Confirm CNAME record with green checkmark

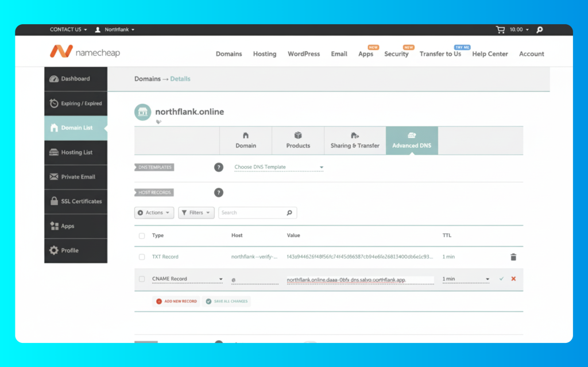(x=501, y=279)
